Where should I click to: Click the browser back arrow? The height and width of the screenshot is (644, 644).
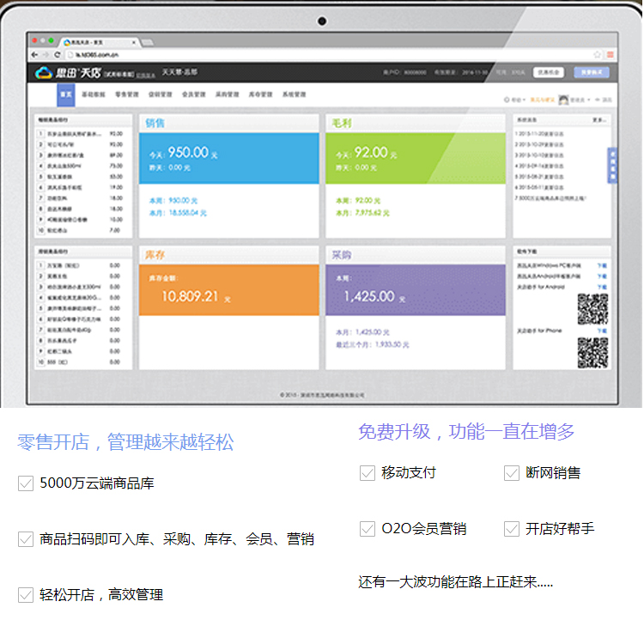[x=34, y=54]
